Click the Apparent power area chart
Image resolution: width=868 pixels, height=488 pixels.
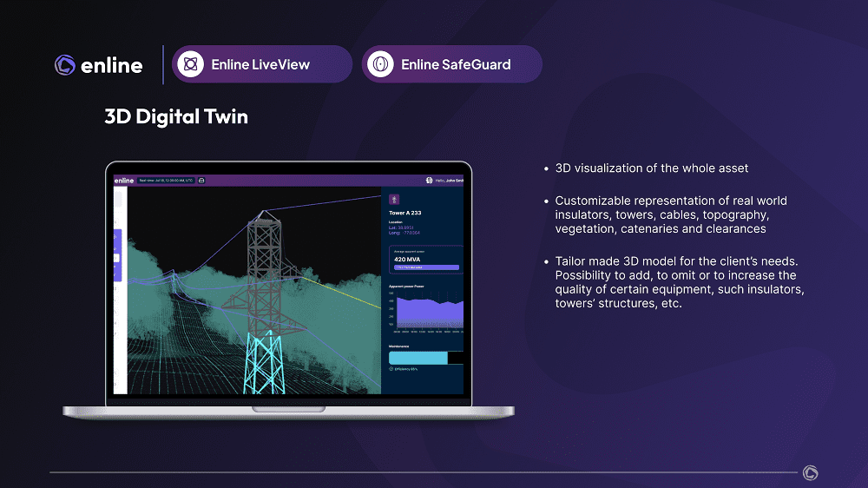pos(430,313)
